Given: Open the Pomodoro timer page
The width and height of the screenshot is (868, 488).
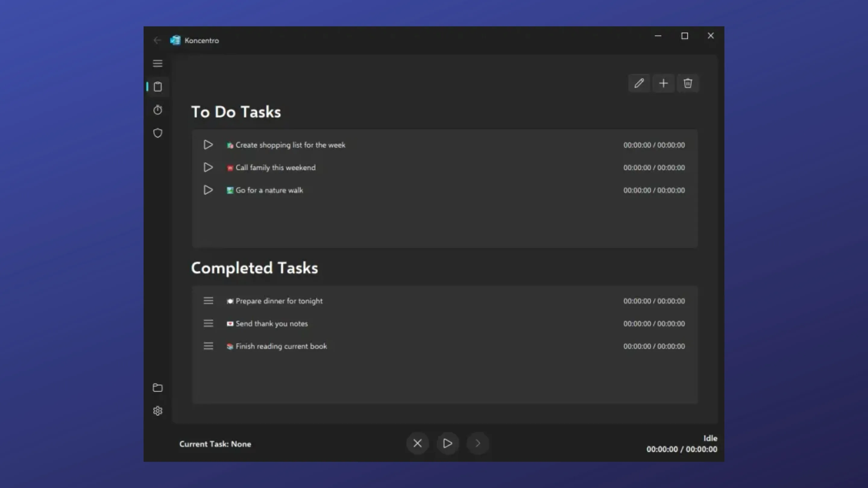Looking at the screenshot, I should (x=157, y=110).
